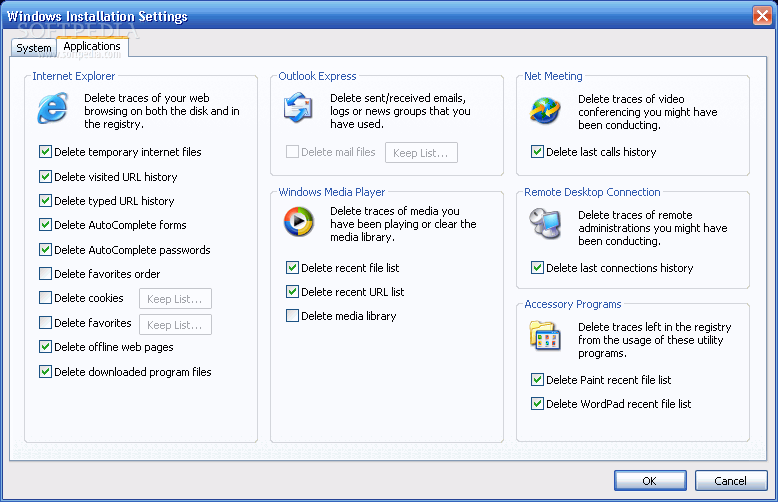Screen dimensions: 778x502
Task: Toggle Delete last calls history
Action: 537,152
